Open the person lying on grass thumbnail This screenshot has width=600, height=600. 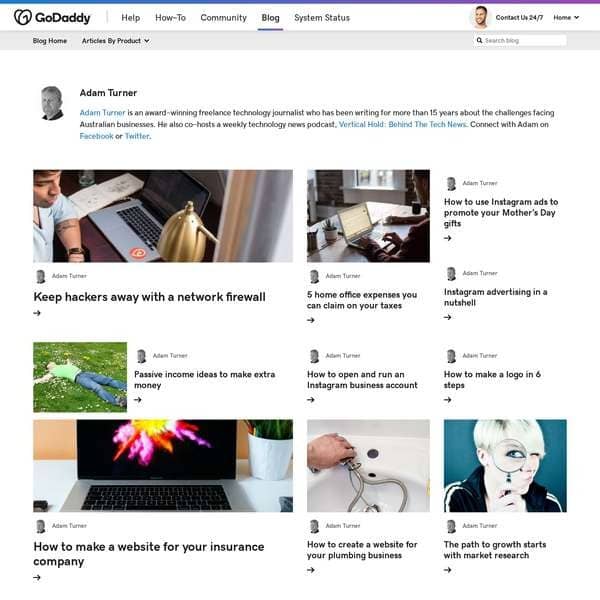coord(80,377)
